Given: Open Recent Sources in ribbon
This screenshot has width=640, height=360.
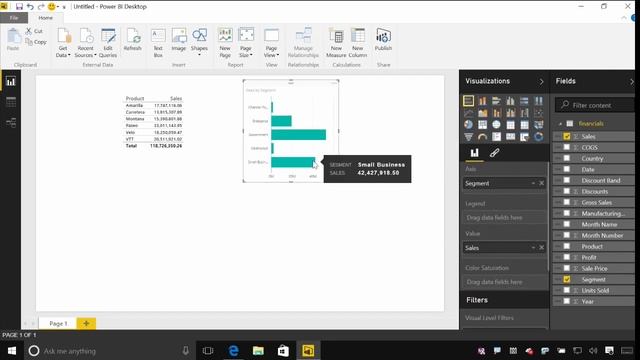Looking at the screenshot, I should point(85,42).
